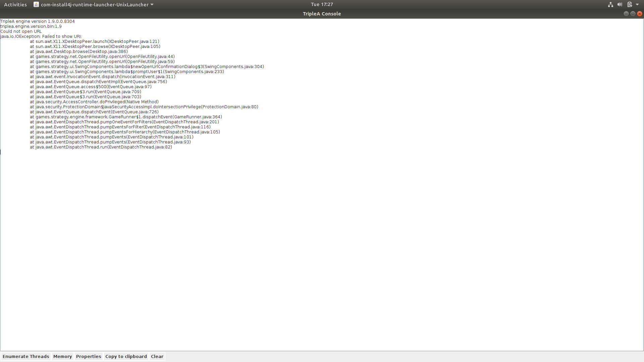The image size is (644, 362).
Task: Click 'java.io.IOException: Failed to show URI:' line
Action: coord(41,36)
